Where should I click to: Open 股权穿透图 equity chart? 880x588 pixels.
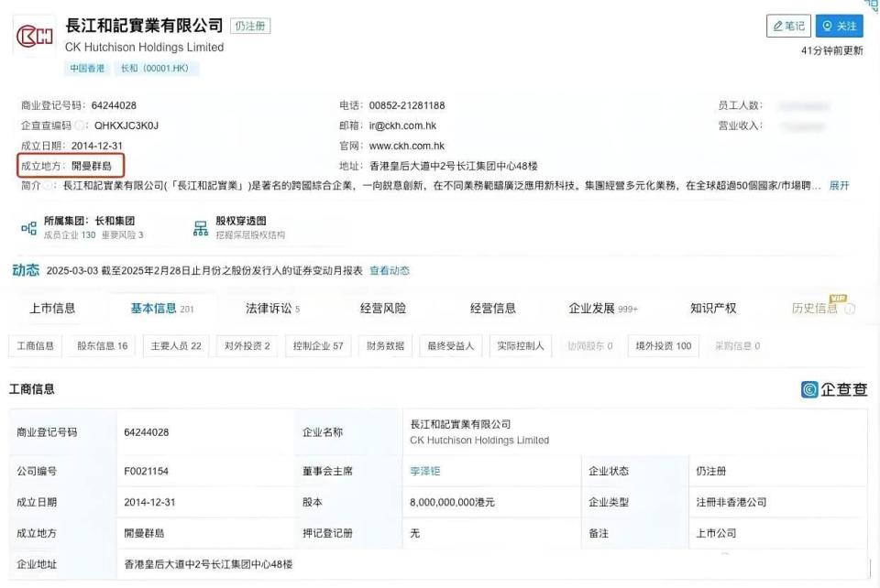(241, 221)
